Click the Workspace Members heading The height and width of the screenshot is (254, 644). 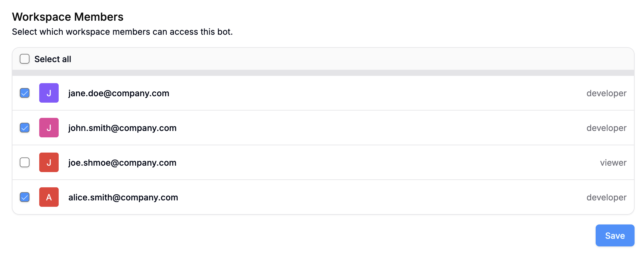pyautogui.click(x=68, y=17)
